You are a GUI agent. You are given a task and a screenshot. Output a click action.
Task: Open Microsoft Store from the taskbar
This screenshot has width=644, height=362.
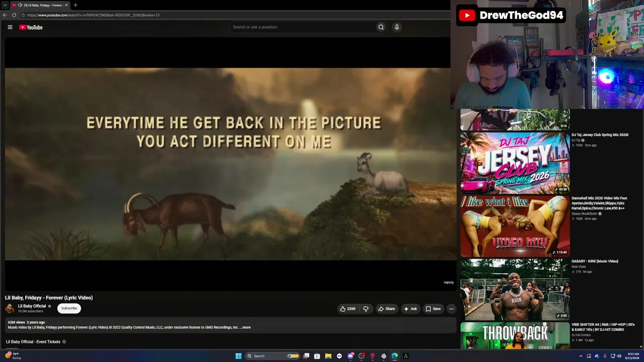[x=317, y=356]
